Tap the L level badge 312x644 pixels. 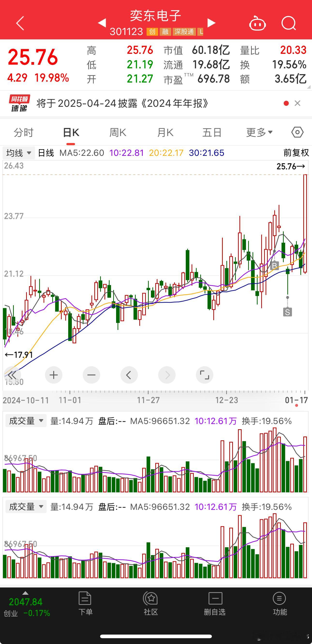[201, 32]
